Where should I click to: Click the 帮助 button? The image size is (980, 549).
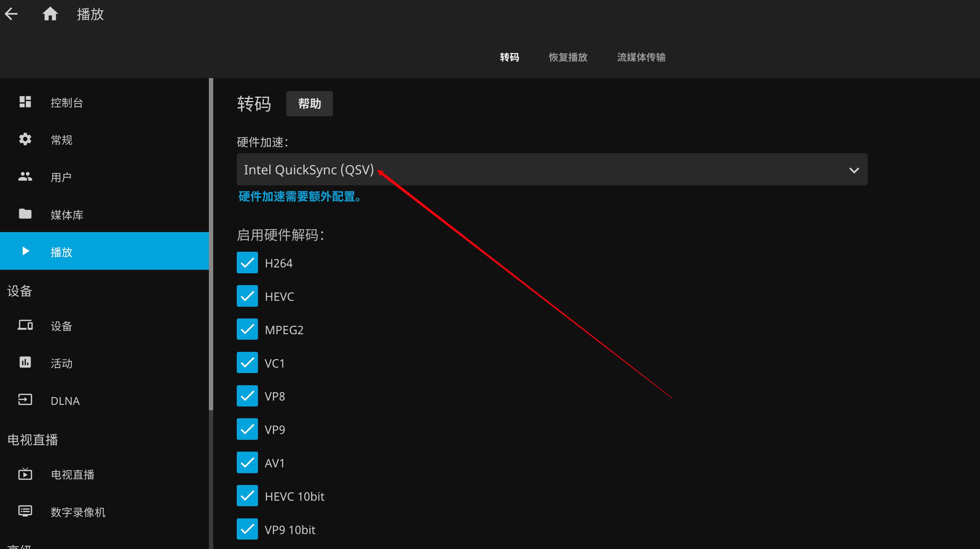pyautogui.click(x=309, y=104)
